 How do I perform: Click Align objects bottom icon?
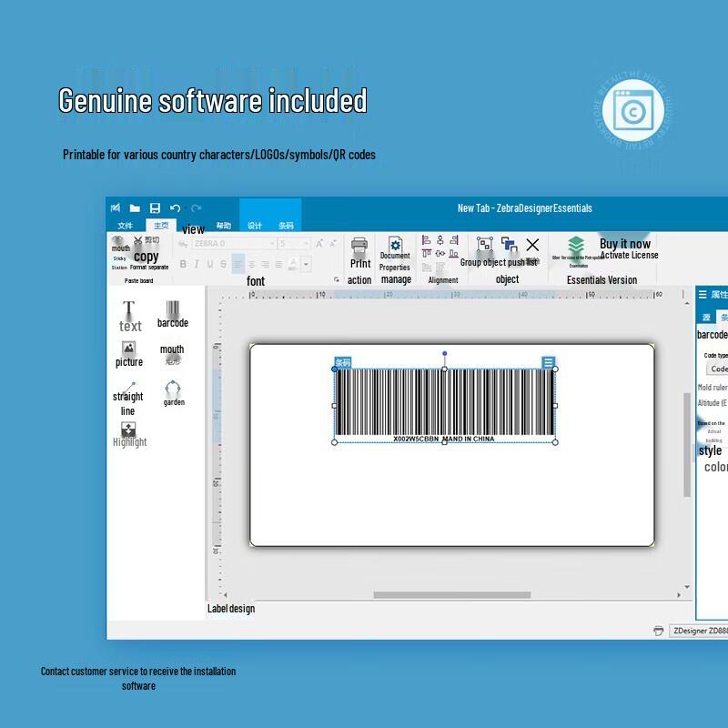coord(454,254)
